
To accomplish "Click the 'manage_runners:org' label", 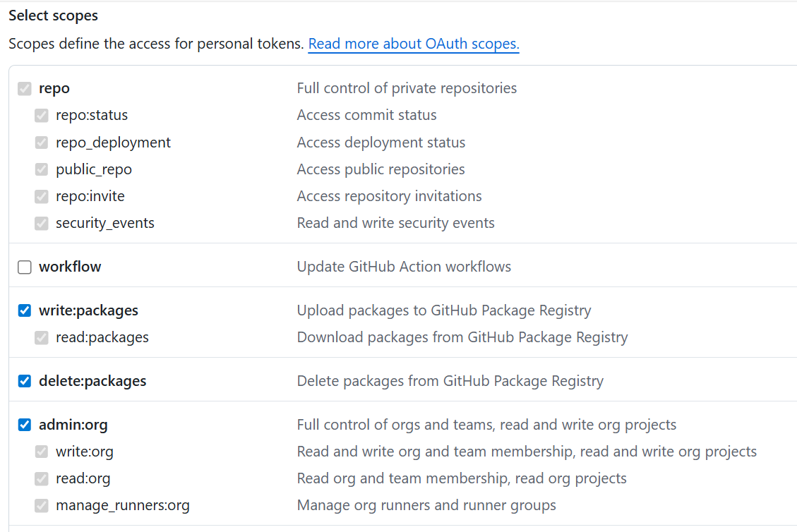I will click(123, 506).
